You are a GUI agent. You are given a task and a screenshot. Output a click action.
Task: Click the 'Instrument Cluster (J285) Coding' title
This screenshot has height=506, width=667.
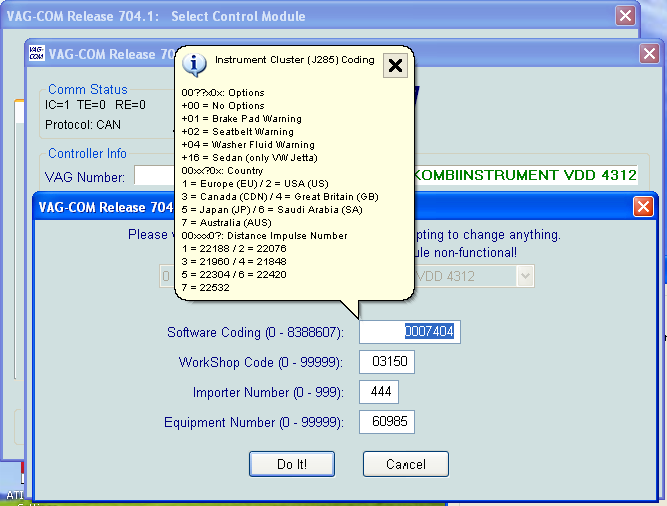click(x=295, y=60)
